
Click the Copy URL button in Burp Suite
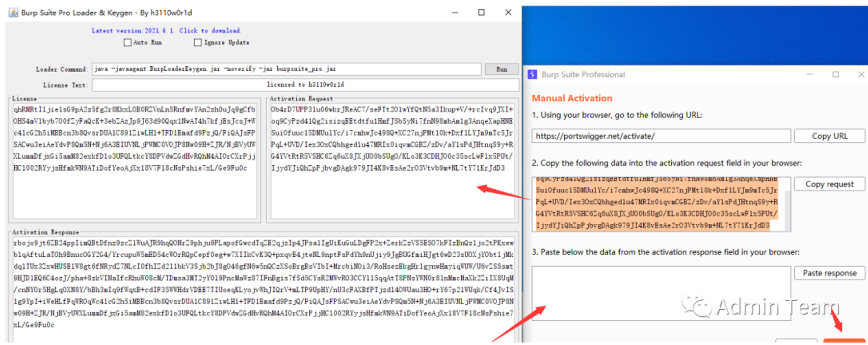coord(829,136)
